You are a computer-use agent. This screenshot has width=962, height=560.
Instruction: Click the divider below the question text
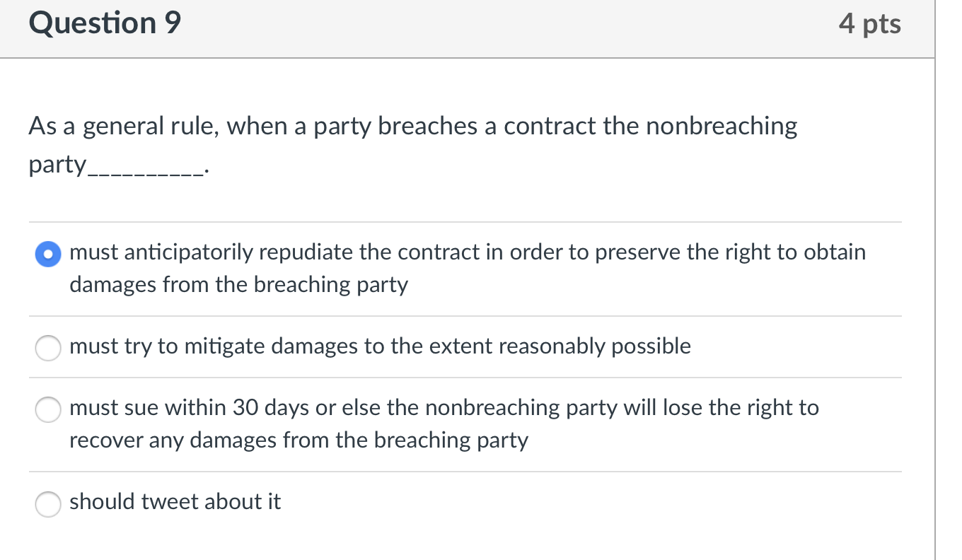(x=465, y=221)
